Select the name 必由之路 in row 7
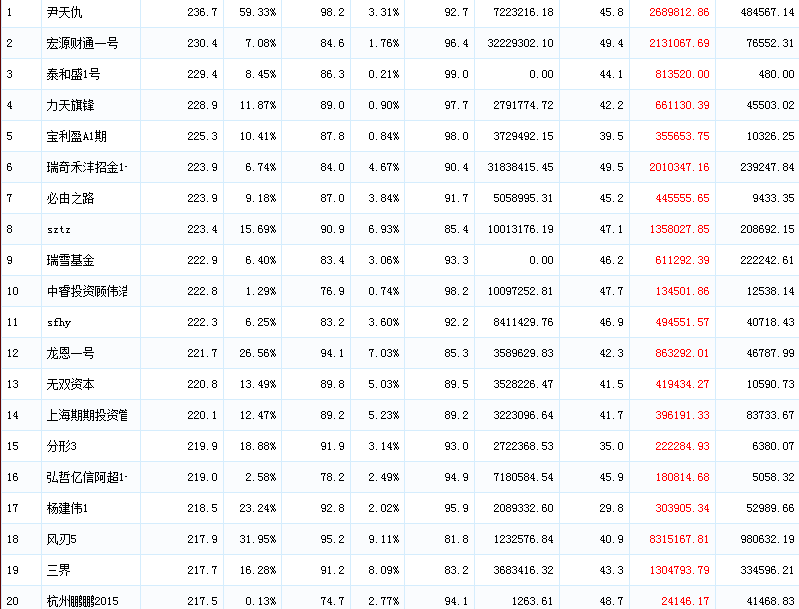The width and height of the screenshot is (799, 609). [70, 198]
